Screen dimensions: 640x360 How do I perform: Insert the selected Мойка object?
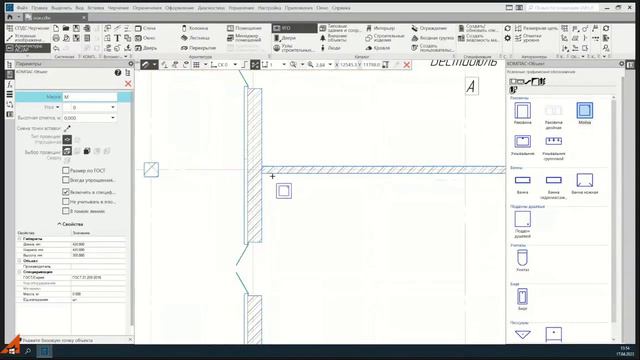[584, 113]
